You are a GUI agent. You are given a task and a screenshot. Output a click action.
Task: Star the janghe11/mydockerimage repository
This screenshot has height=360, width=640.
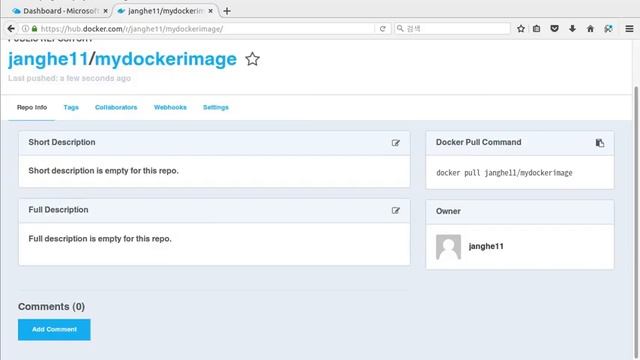click(252, 59)
